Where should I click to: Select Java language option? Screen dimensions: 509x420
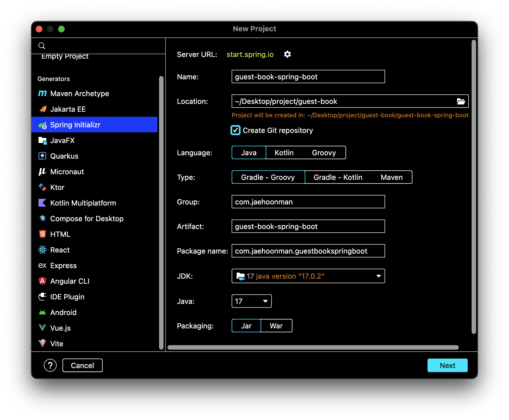[x=249, y=153]
